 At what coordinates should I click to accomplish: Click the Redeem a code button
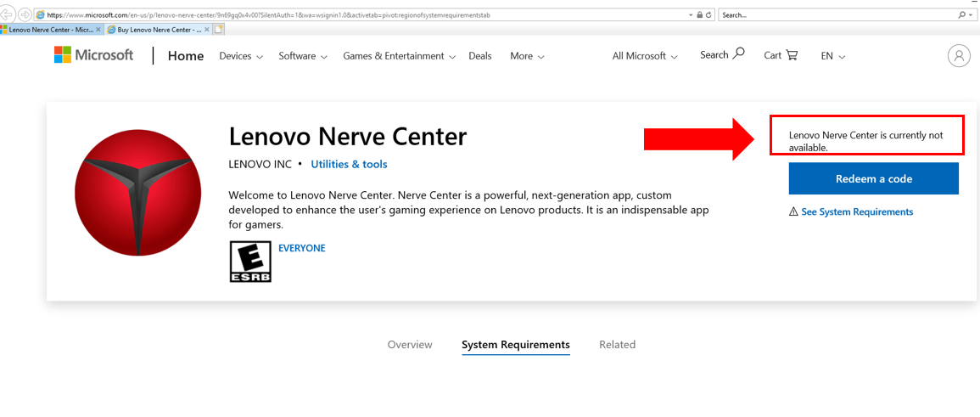click(874, 179)
